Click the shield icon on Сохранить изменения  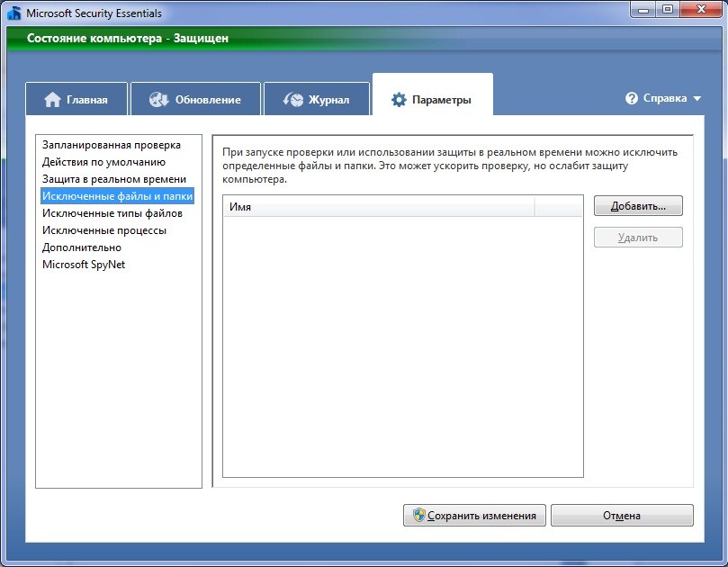coord(418,515)
